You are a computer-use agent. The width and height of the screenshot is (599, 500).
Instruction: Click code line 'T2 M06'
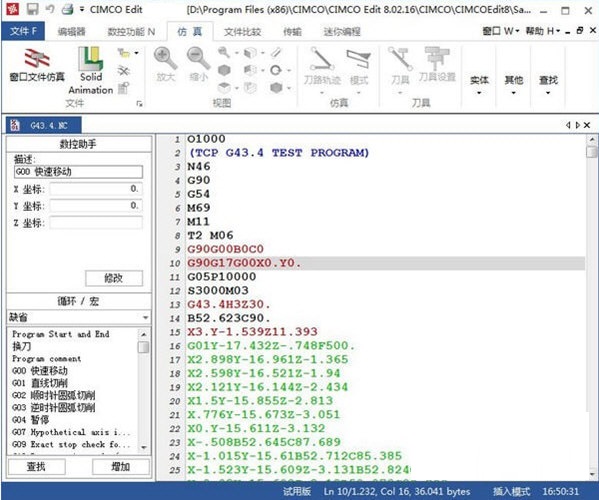(x=210, y=235)
